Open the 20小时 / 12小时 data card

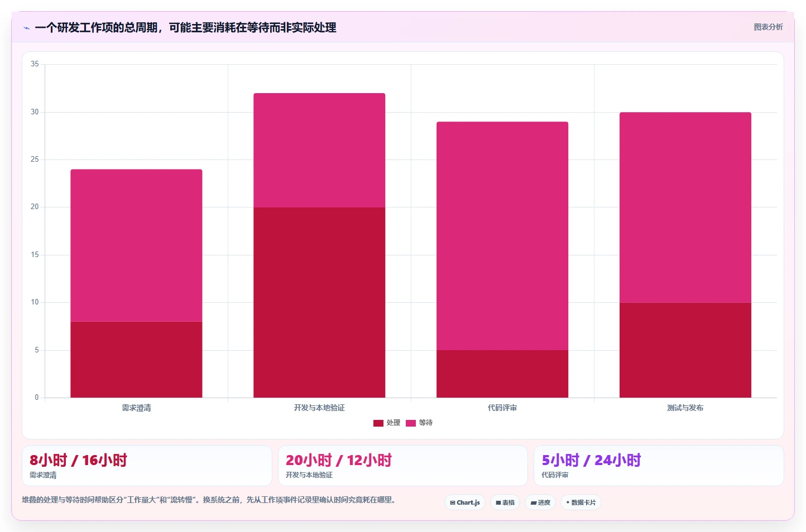[x=403, y=466]
